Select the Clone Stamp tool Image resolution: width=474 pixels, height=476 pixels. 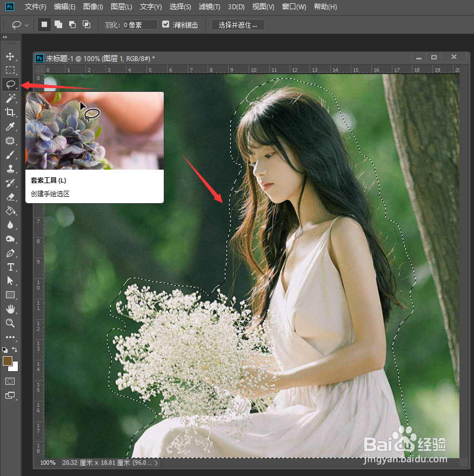pos(10,169)
